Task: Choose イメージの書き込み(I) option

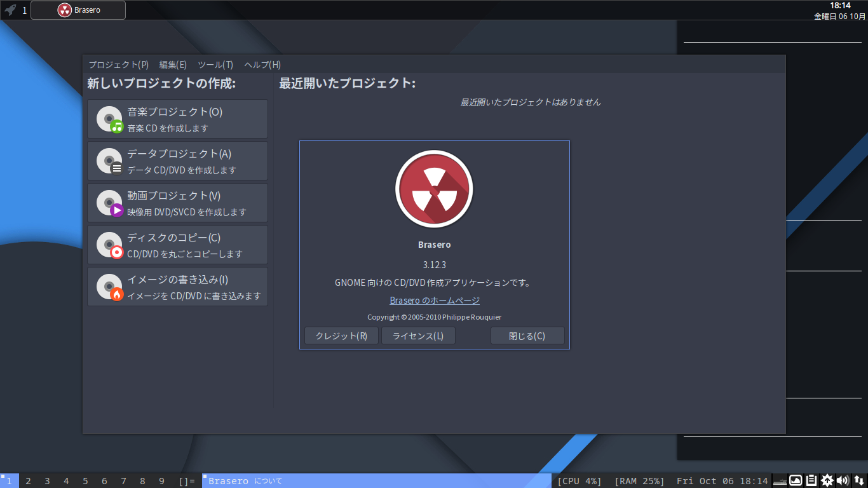Action: click(x=178, y=287)
